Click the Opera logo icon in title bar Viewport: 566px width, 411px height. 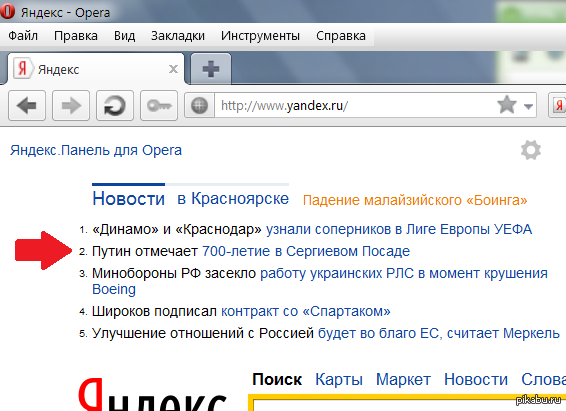tap(7, 11)
